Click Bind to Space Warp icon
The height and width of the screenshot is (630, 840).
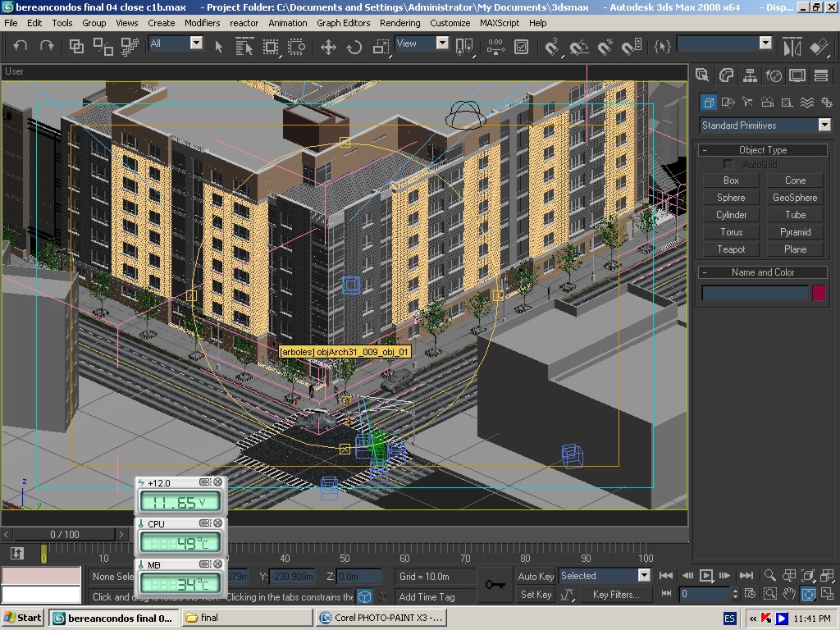pos(130,47)
